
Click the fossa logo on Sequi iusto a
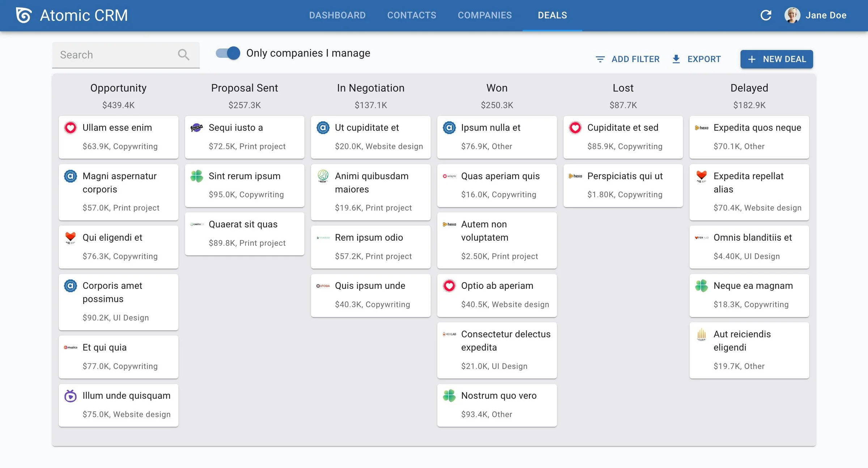(197, 128)
